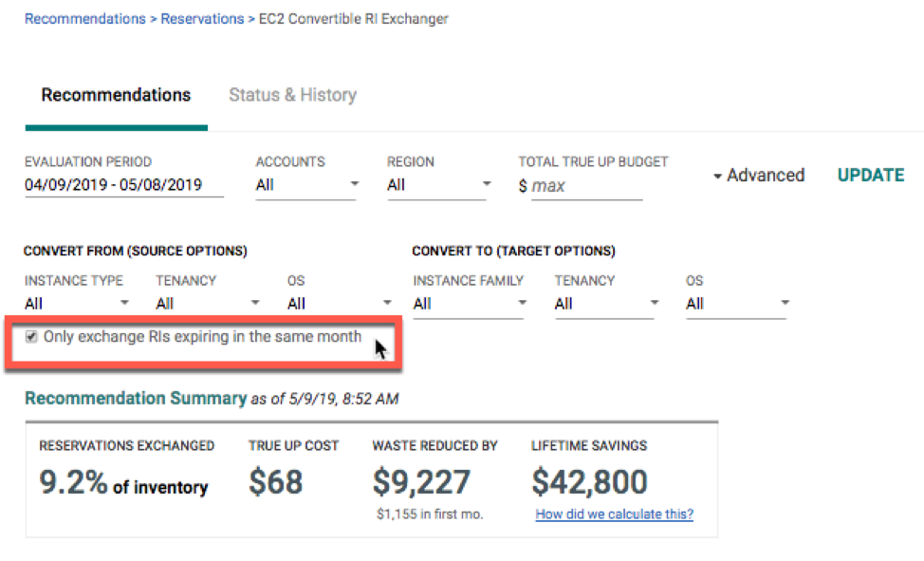Open the Region dropdown filter
Screen dimensions: 924x561
click(437, 184)
